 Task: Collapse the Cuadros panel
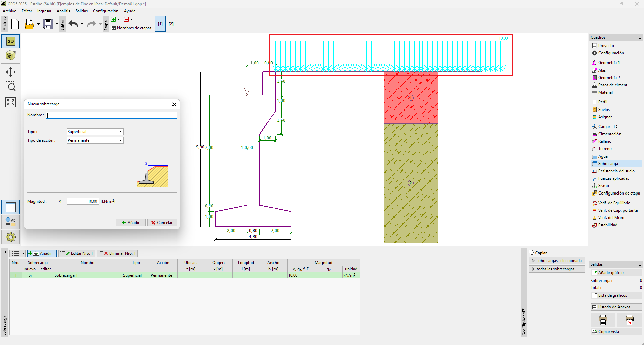640,38
